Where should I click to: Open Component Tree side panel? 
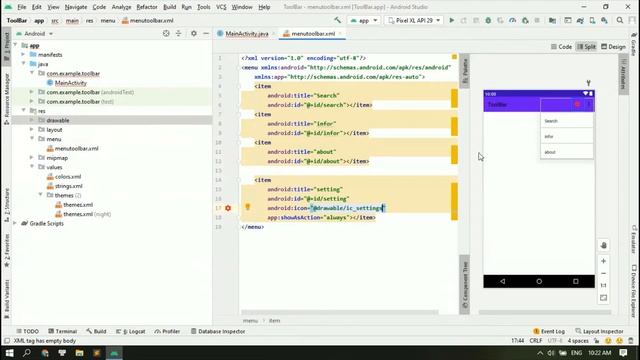pos(464,284)
